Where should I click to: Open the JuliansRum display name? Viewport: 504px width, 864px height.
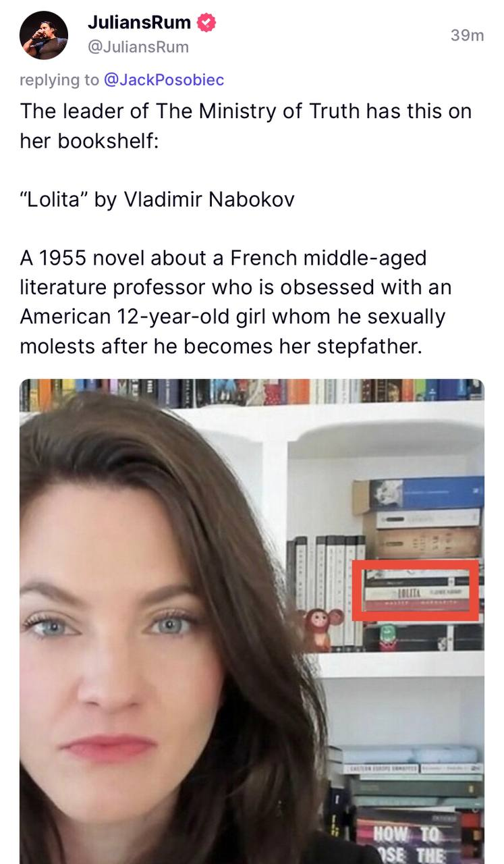coord(139,22)
